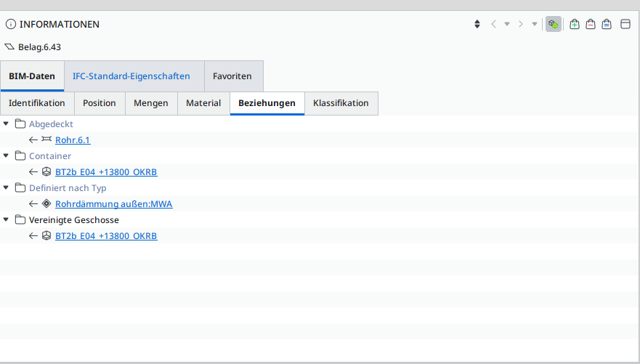Select the Beziehungen sub-tab
This screenshot has height=364, width=640.
point(267,103)
